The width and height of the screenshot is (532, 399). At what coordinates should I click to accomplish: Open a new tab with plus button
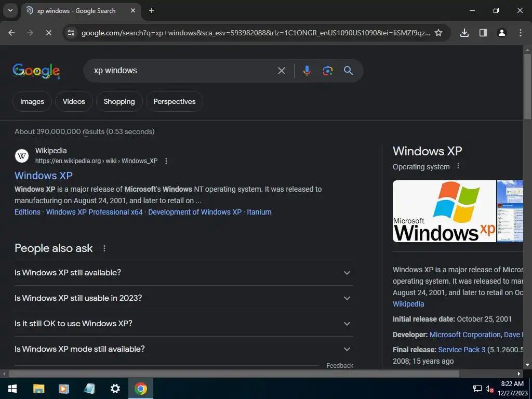tap(152, 10)
